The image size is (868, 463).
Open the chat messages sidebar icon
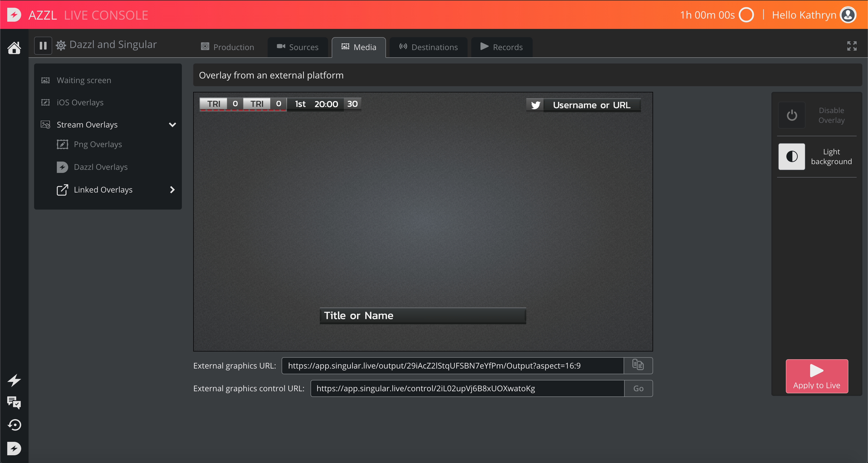point(14,403)
